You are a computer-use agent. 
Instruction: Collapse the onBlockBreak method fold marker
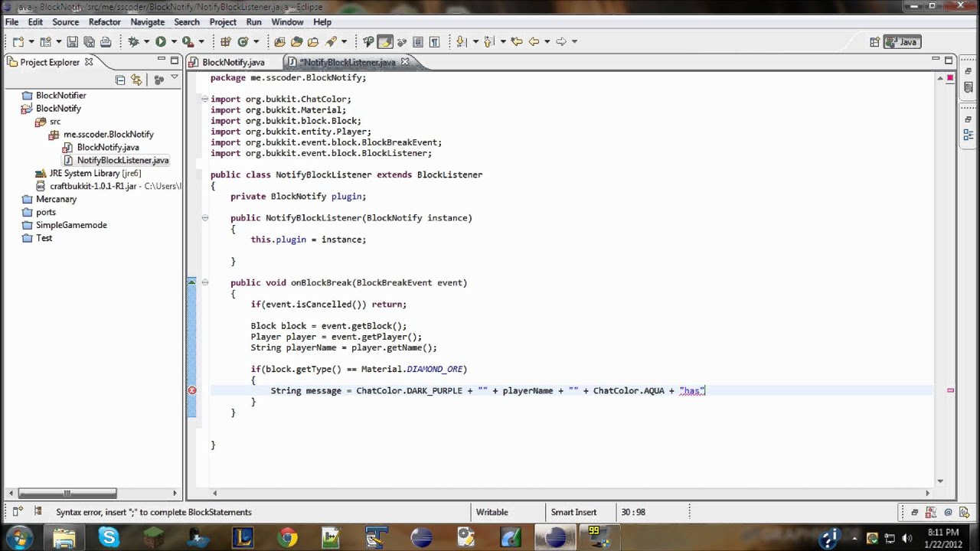(x=204, y=282)
